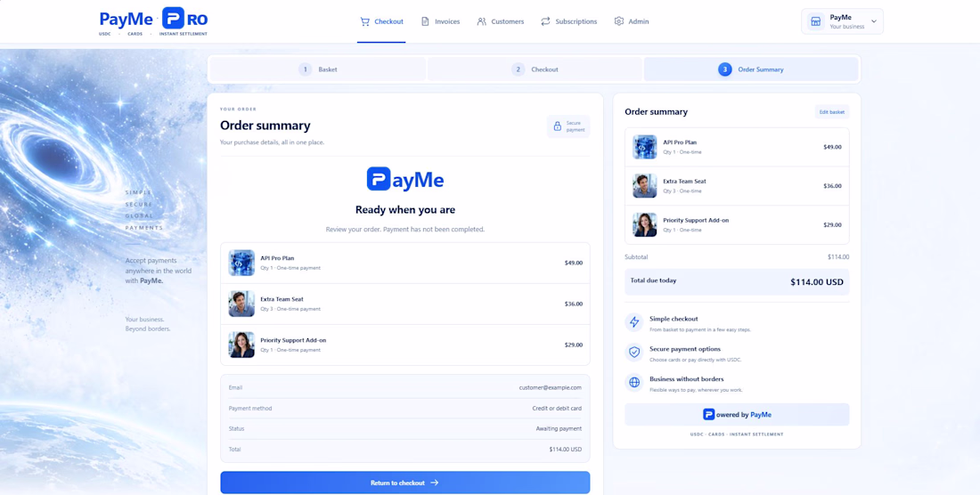The width and height of the screenshot is (980, 495).
Task: Click 'Ready when you are' heading
Action: point(405,210)
